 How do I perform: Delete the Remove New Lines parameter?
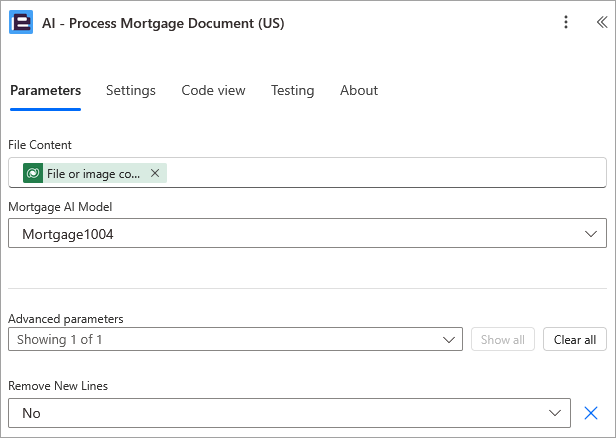590,413
